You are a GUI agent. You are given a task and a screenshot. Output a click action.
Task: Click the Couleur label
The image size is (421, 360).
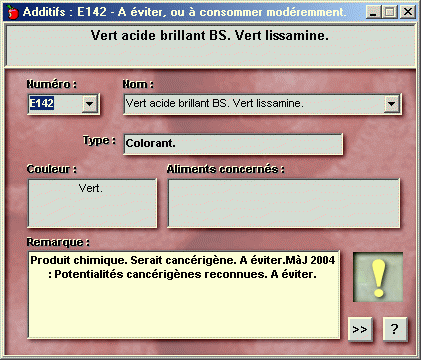[51, 169]
